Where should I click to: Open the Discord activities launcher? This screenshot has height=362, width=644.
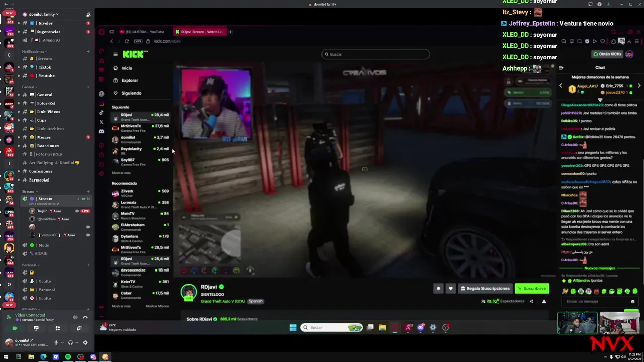point(58,328)
